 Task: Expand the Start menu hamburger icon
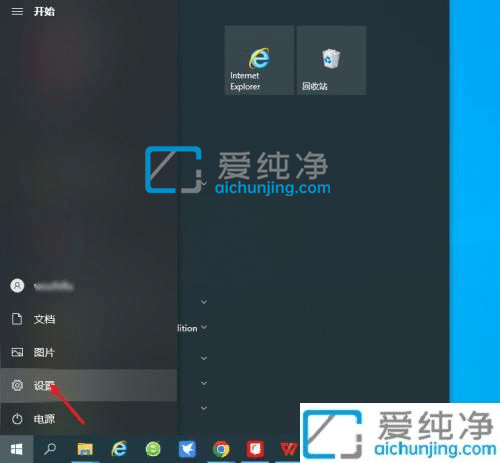[x=17, y=12]
